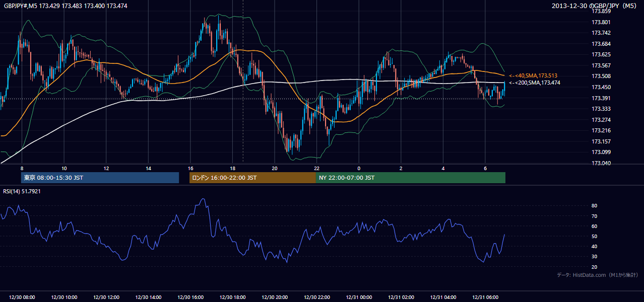Screen dimensions: 644x302
Task: Click the 12/30 14:00 time label
Action: (148, 297)
